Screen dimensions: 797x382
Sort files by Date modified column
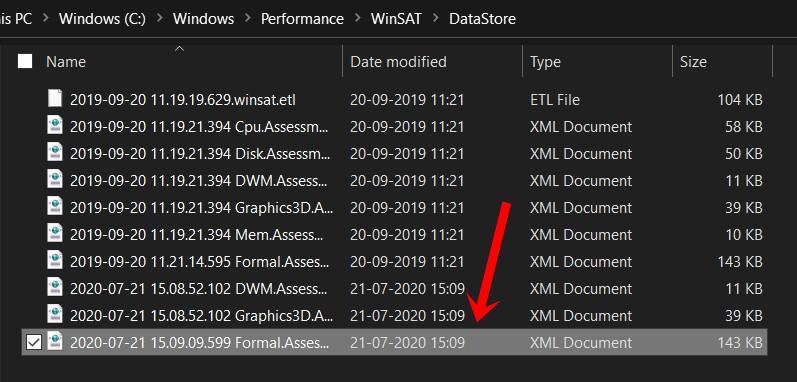click(433, 62)
